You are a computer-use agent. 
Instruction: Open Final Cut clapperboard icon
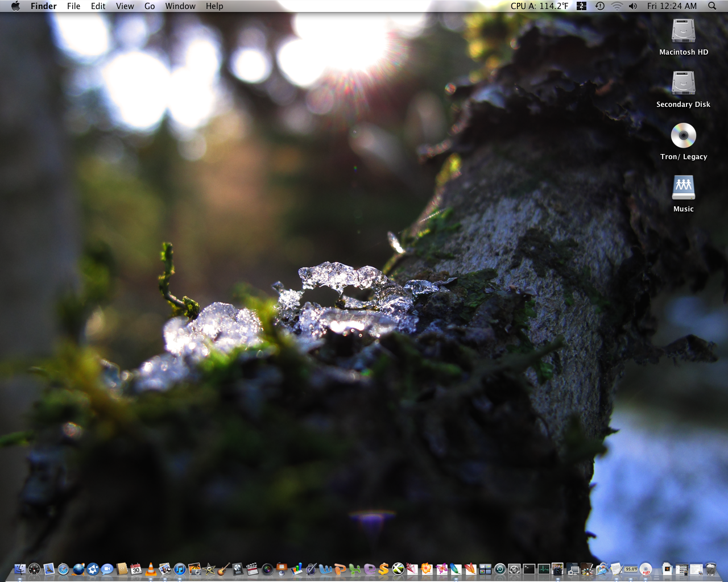coord(253,569)
